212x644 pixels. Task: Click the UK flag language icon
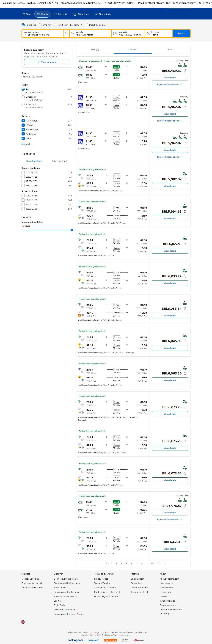coord(23,622)
